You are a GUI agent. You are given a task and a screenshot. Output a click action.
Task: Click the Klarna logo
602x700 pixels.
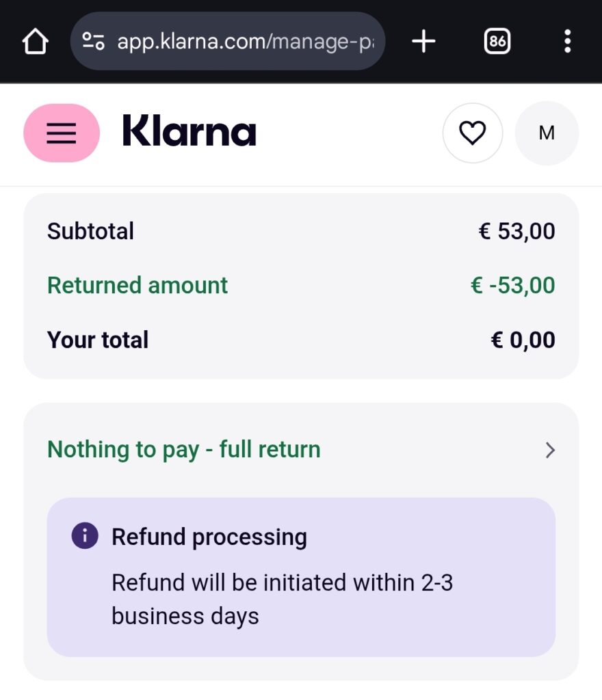pos(189,131)
